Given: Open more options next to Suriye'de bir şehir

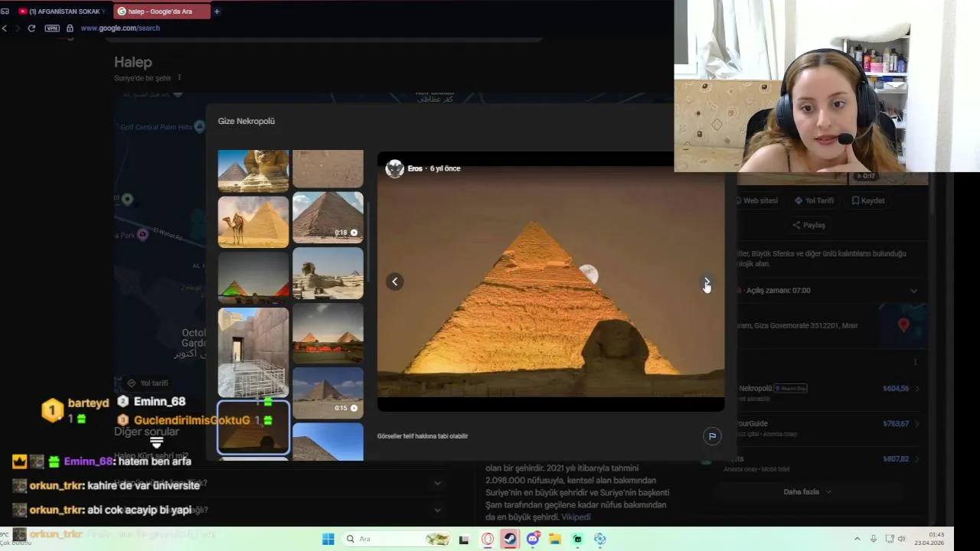Looking at the screenshot, I should (179, 77).
